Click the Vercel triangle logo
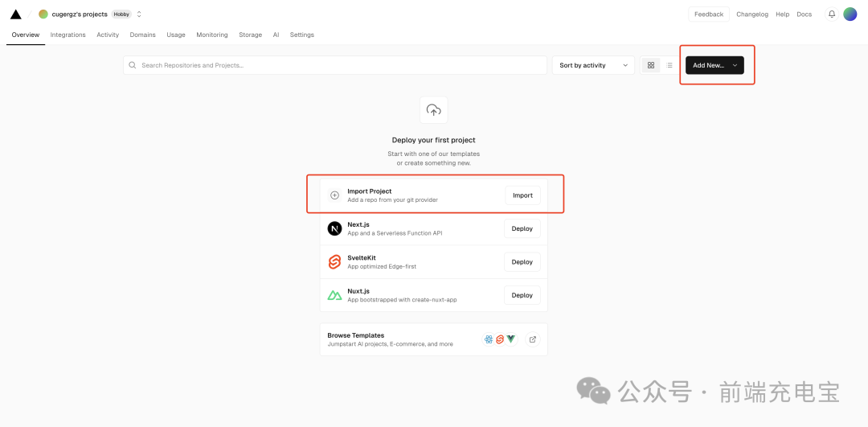Image resolution: width=868 pixels, height=427 pixels. click(x=15, y=14)
